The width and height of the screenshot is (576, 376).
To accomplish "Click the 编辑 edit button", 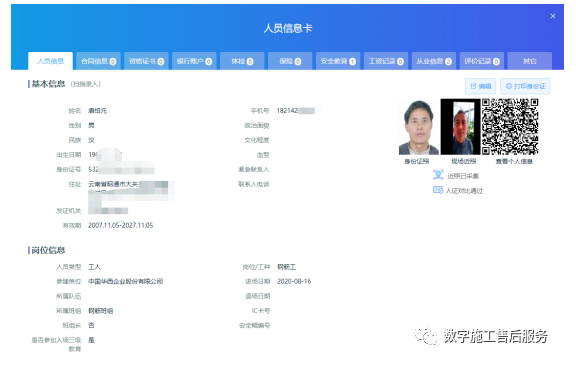I will [480, 86].
